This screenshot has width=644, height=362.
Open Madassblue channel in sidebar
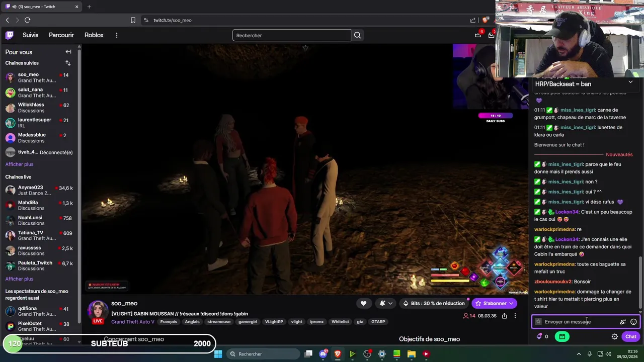point(39,138)
